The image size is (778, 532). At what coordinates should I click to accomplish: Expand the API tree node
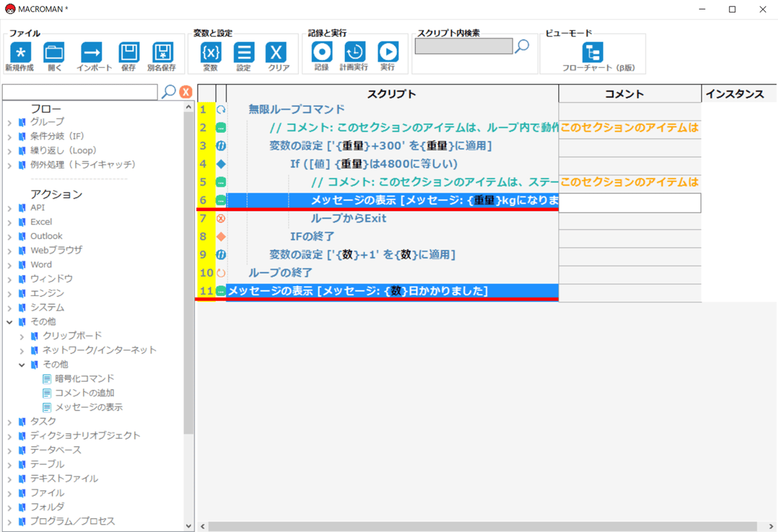[10, 208]
